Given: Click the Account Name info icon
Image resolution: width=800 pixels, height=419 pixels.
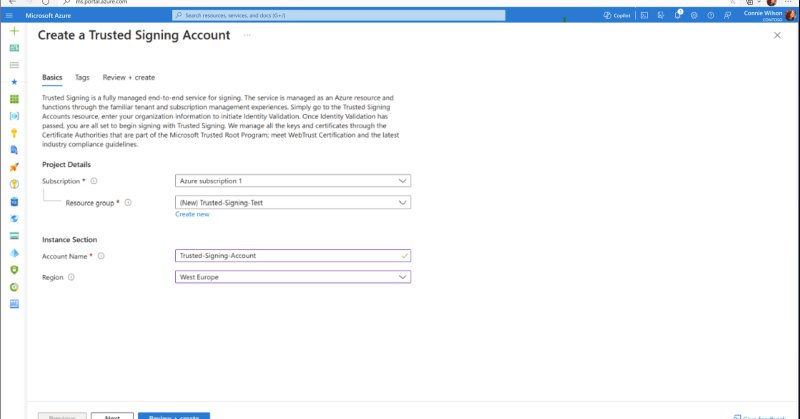Looking at the screenshot, I should coord(101,256).
